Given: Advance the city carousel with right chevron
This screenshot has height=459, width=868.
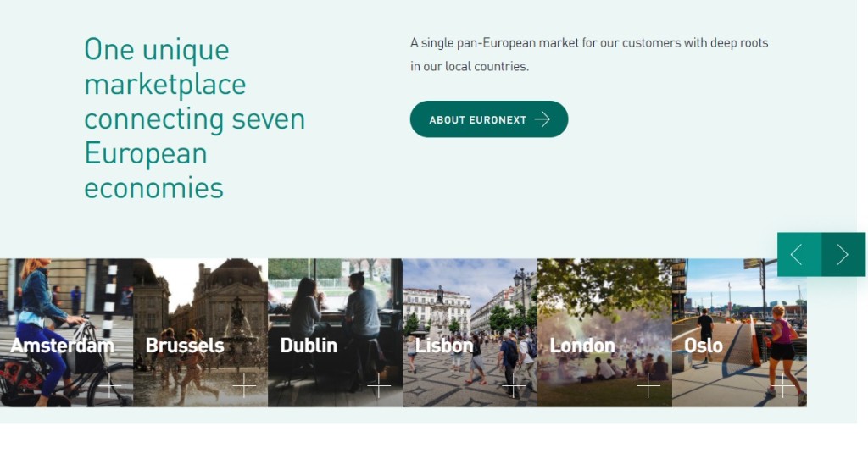Looking at the screenshot, I should [843, 254].
